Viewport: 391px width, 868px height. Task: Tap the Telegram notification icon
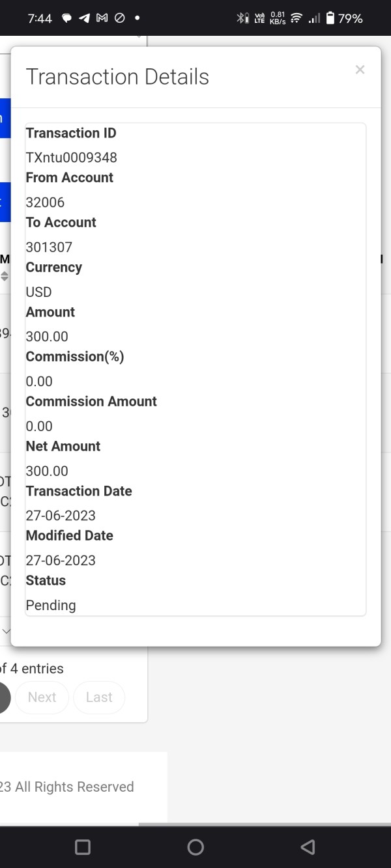pyautogui.click(x=84, y=18)
